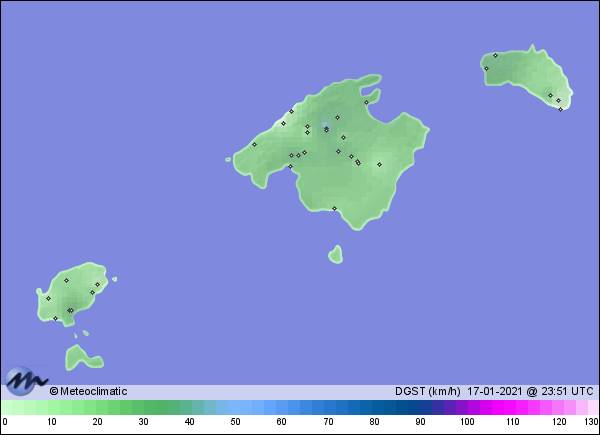
Task: Click the 23:51 UTC timestamp
Action: click(567, 391)
